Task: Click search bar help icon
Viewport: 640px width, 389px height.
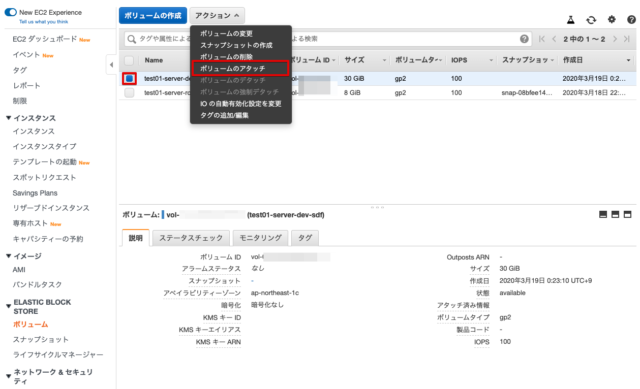Action: pyautogui.click(x=524, y=39)
